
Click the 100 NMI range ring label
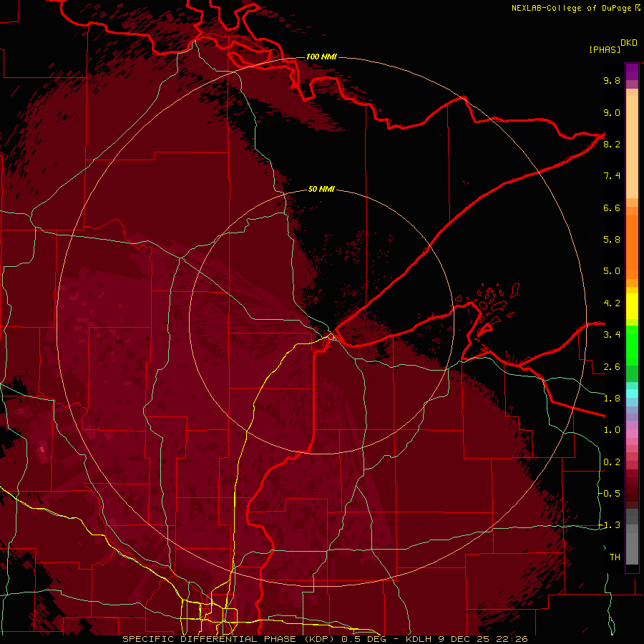tap(321, 57)
